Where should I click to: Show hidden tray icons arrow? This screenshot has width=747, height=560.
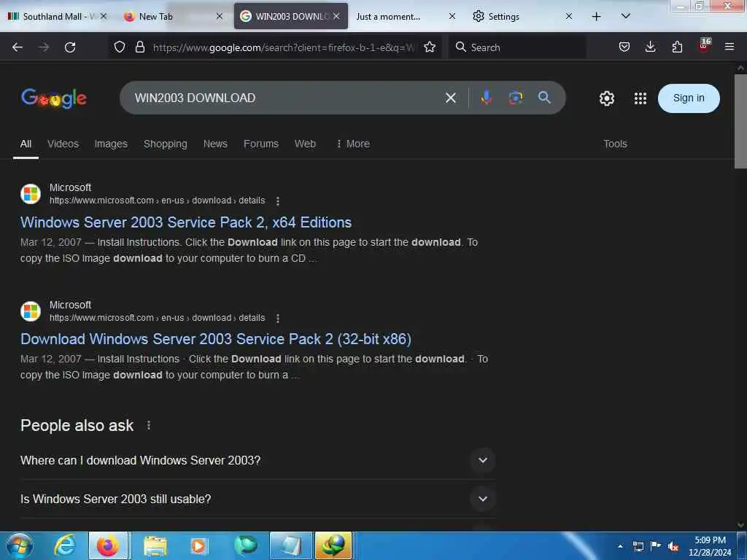tap(620, 546)
